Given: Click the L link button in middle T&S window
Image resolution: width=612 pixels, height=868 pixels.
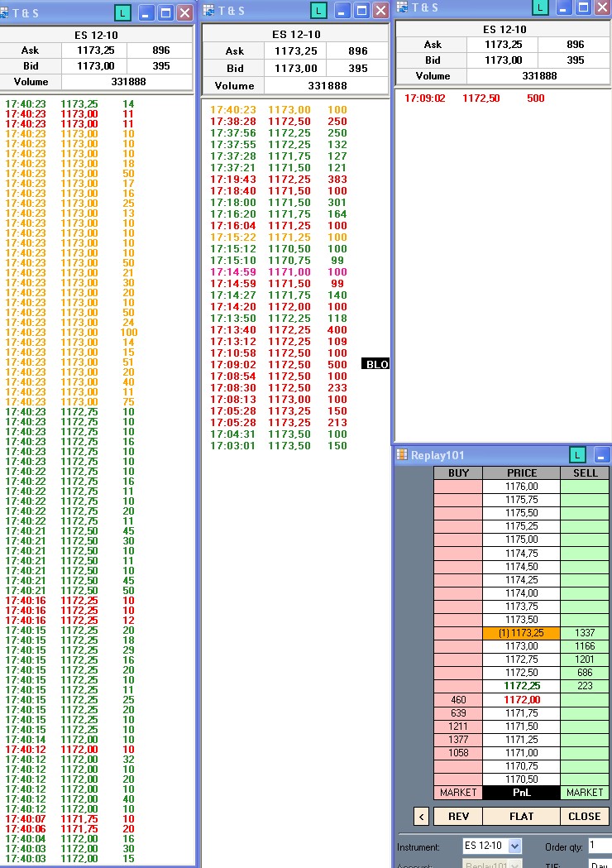Looking at the screenshot, I should (318, 11).
